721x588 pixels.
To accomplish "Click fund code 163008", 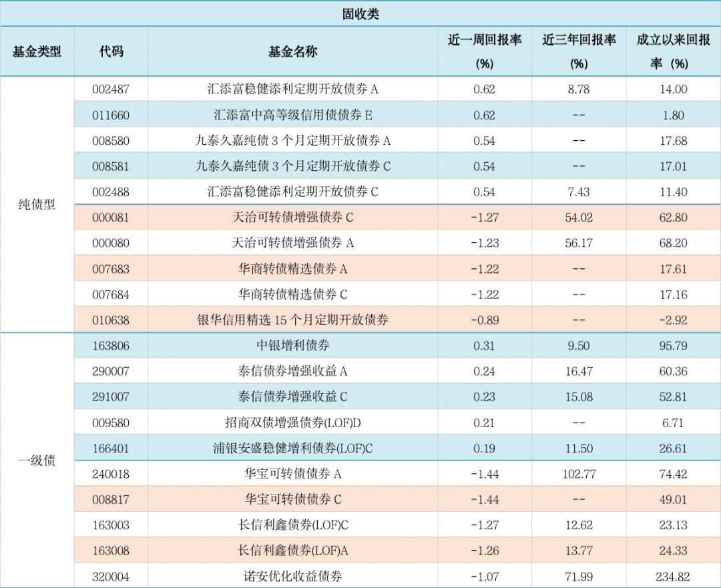I will 111,551.
